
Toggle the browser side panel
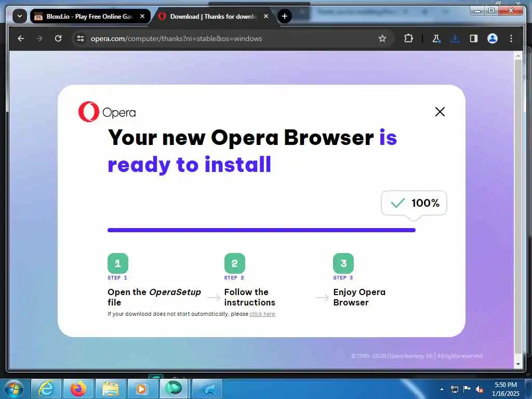click(474, 38)
